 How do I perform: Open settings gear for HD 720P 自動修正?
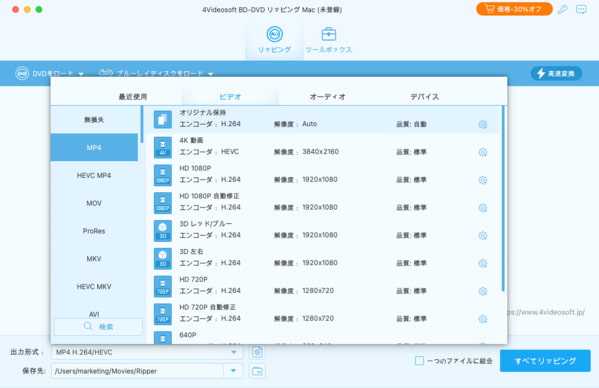click(x=483, y=319)
